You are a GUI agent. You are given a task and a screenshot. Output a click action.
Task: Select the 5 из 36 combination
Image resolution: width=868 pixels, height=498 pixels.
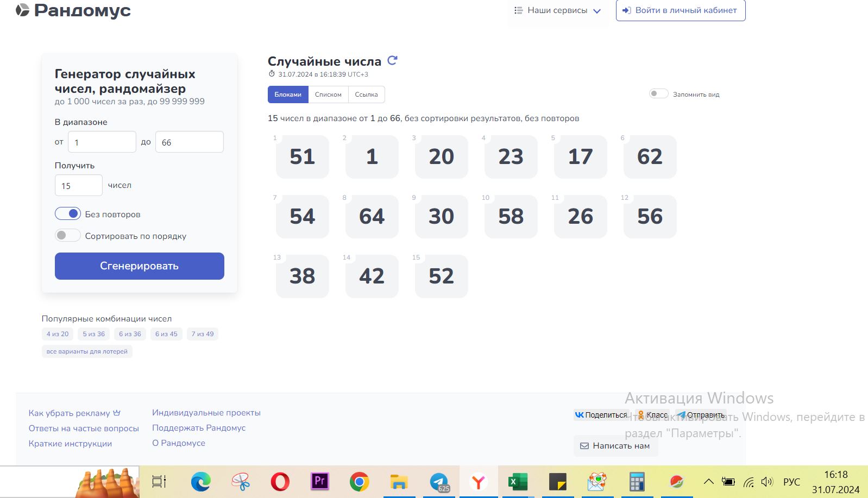click(94, 334)
